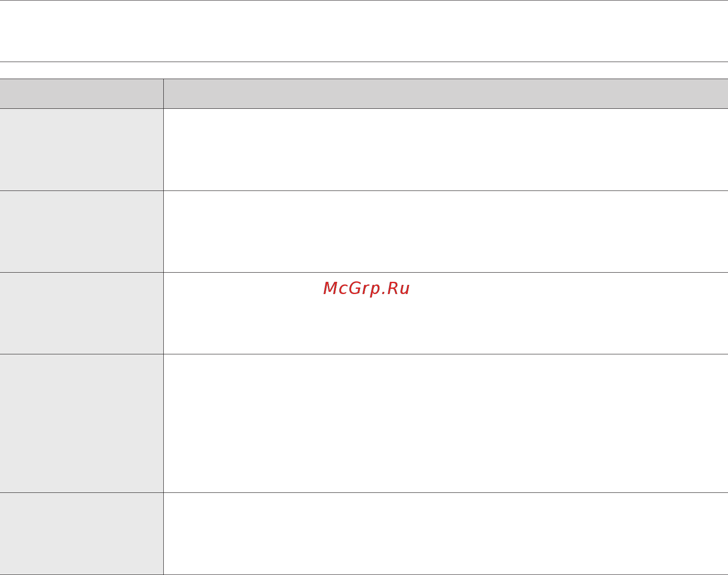Viewport: 728px width, 575px height.
Task: Click the first light gray left-column cell
Action: (x=82, y=149)
